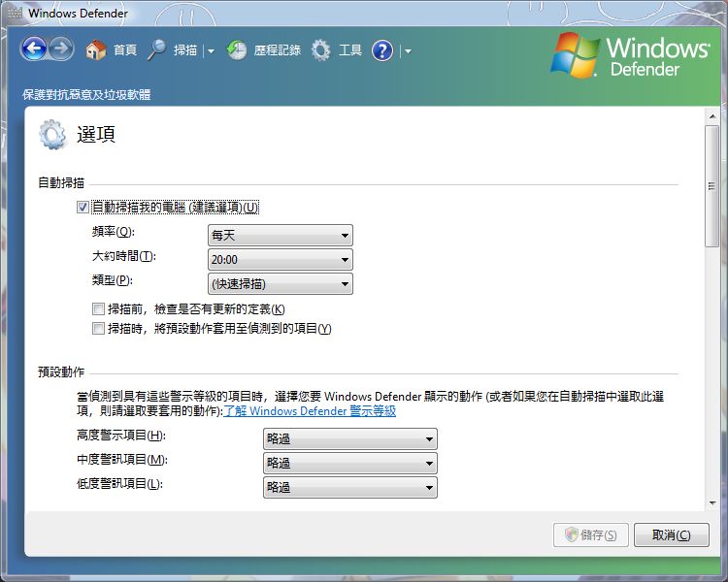The height and width of the screenshot is (582, 728).
Task: Click the forward navigation arrow
Action: click(x=61, y=48)
